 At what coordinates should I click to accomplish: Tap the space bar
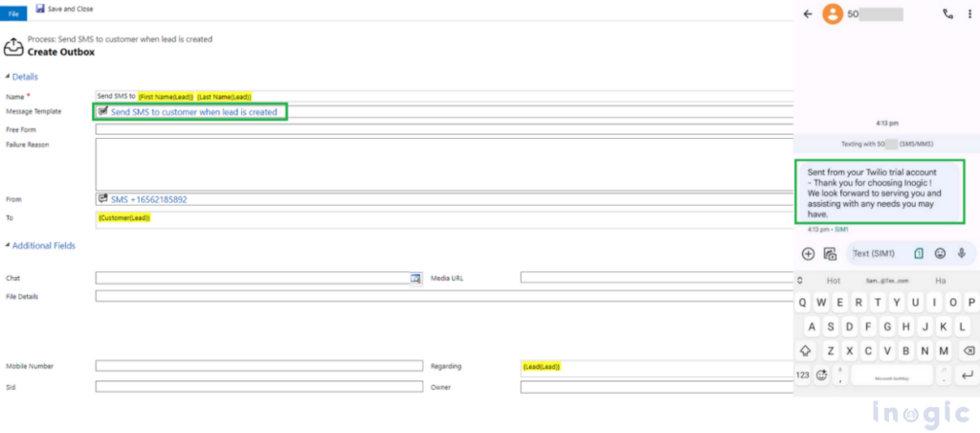pos(892,376)
